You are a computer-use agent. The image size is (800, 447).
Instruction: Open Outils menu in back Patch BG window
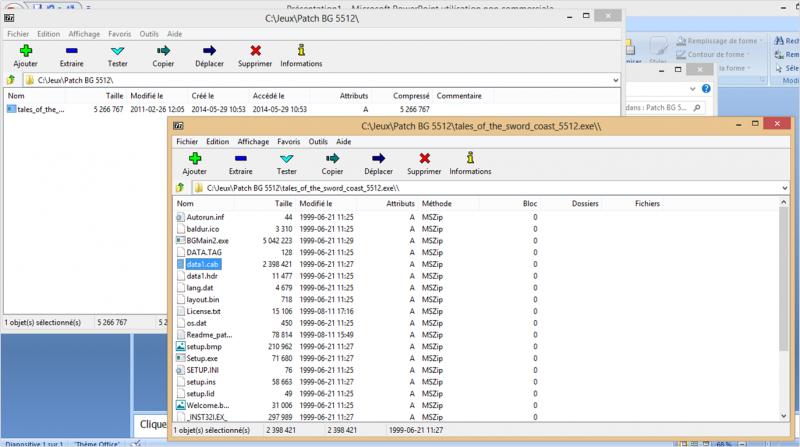click(149, 34)
